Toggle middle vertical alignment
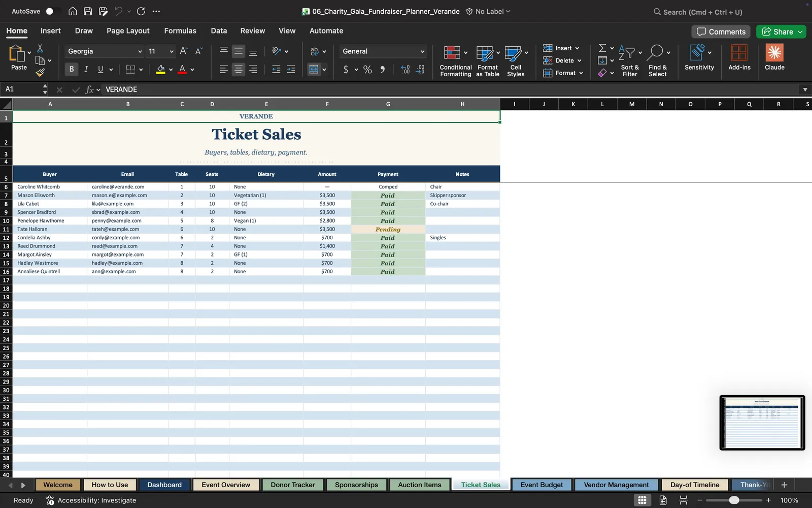 pyautogui.click(x=238, y=51)
